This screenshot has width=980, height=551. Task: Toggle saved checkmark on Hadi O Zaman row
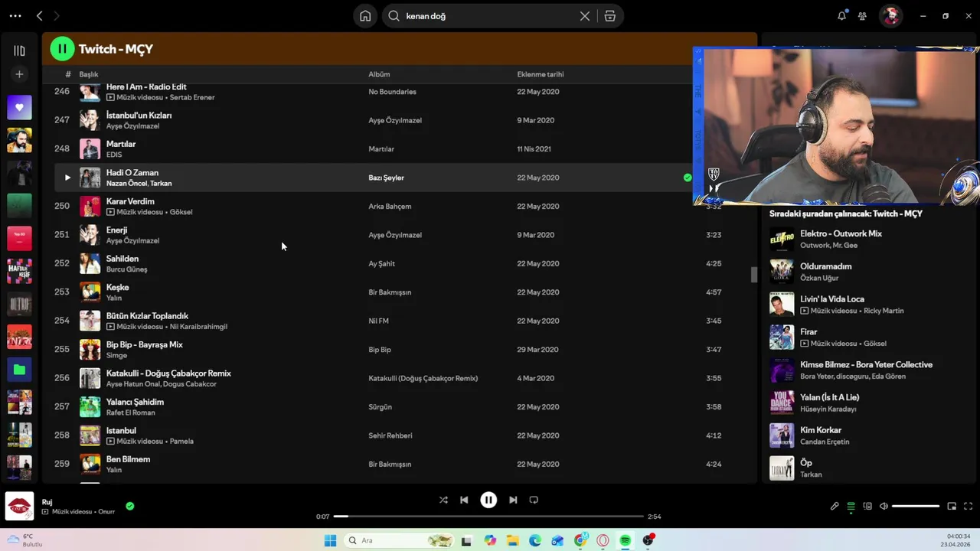point(688,178)
